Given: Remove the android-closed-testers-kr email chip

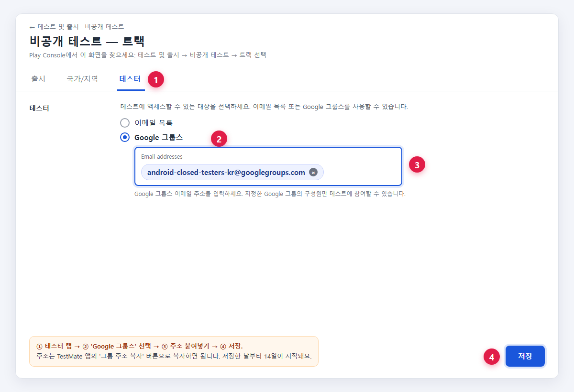Looking at the screenshot, I should click(x=313, y=173).
